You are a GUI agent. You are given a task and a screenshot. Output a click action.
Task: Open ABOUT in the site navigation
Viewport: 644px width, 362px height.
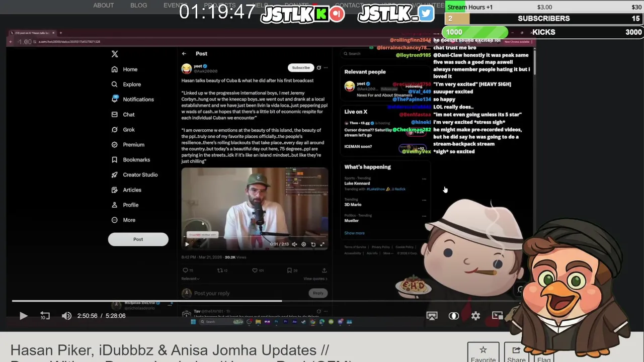click(104, 5)
